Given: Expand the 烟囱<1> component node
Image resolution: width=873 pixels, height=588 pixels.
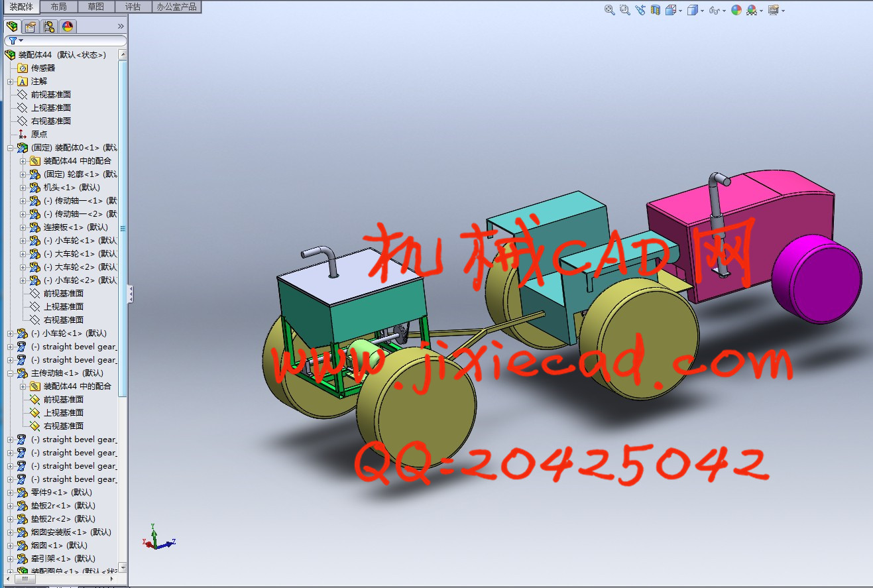Looking at the screenshot, I should (x=11, y=546).
